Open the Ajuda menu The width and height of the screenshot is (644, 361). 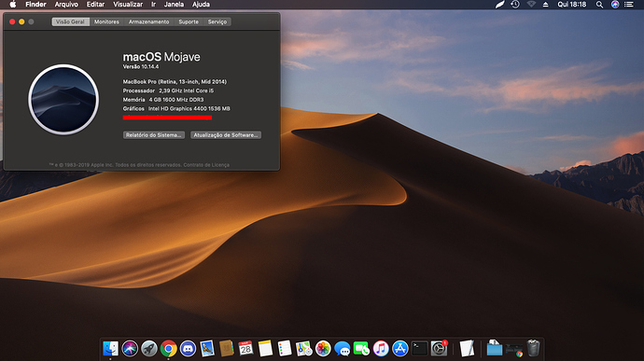point(201,5)
